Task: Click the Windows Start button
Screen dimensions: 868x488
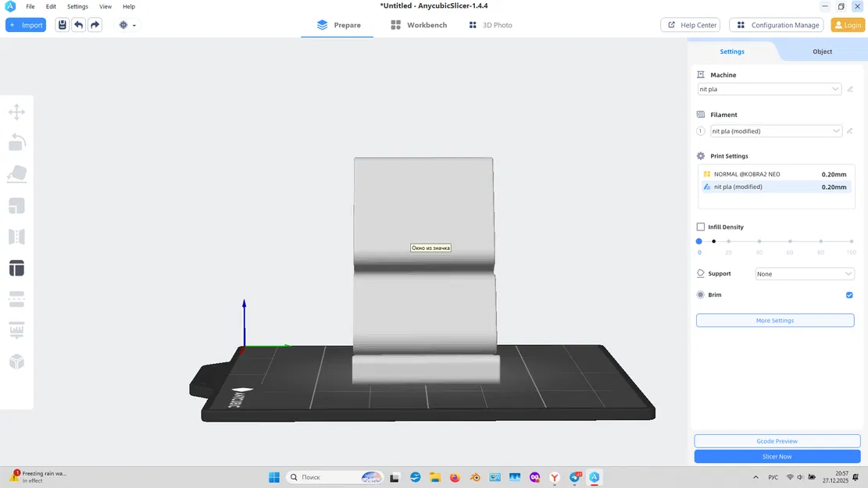Action: point(274,477)
